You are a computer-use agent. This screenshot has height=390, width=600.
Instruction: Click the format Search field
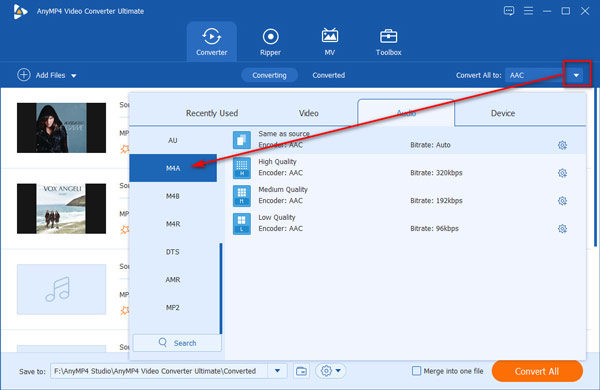(177, 343)
